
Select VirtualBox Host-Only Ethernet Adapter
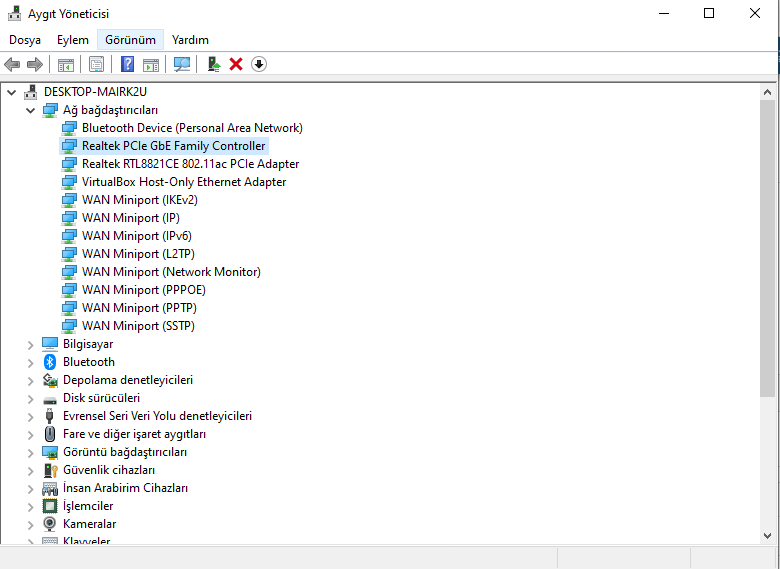point(184,182)
